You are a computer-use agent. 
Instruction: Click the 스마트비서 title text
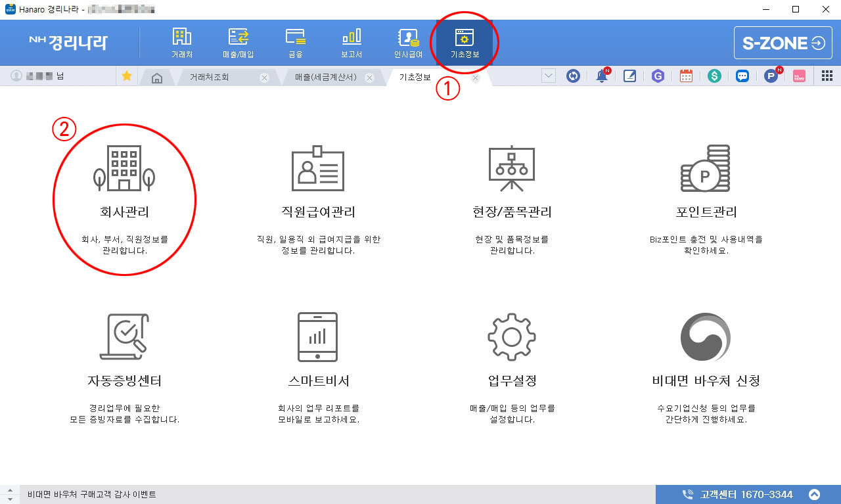(318, 380)
